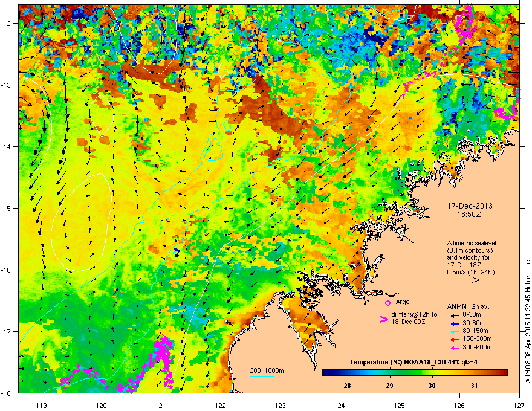
Task: Click the '121' longitude axis label
Action: click(x=161, y=405)
